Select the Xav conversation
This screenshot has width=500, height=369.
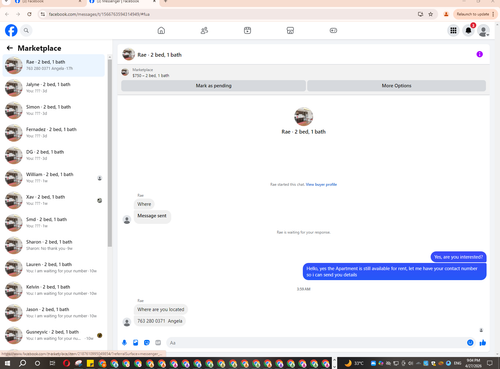click(54, 200)
